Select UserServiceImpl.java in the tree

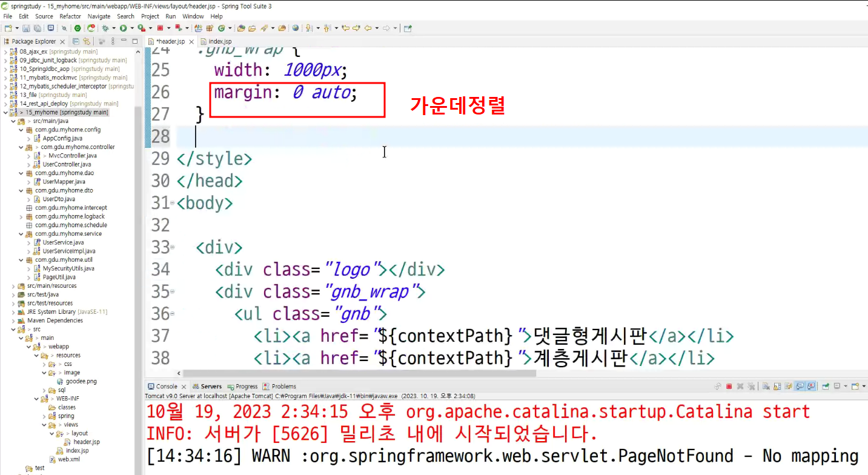[69, 251]
